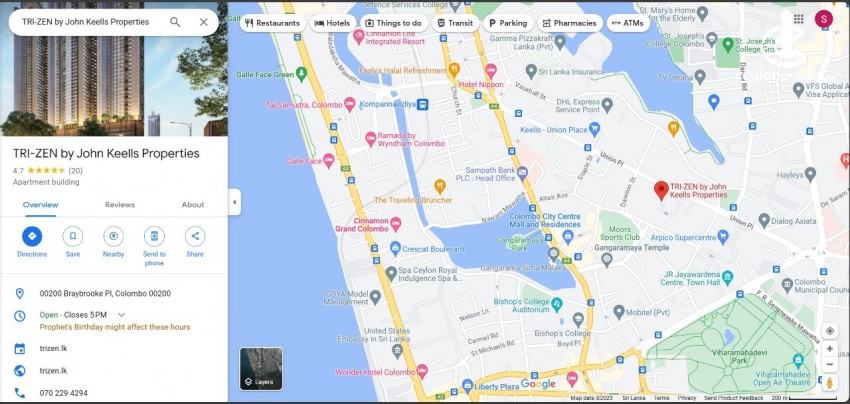Zoom in with the plus button
This screenshot has width=850, height=404.
829,349
